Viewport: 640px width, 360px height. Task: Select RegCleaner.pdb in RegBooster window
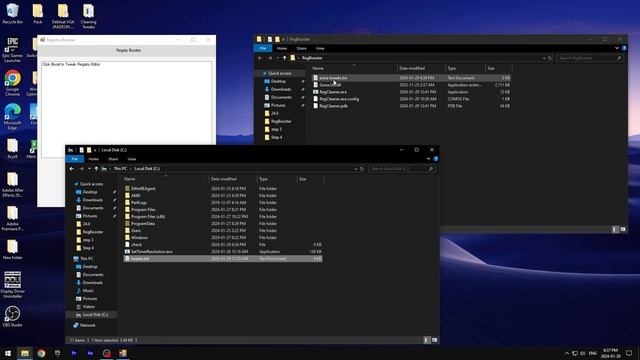click(411, 106)
